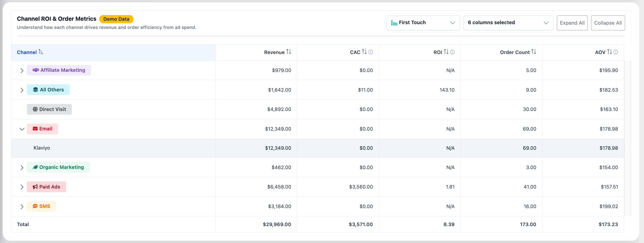Click the Paid Ads revenue $6,458.00

pyautogui.click(x=279, y=187)
